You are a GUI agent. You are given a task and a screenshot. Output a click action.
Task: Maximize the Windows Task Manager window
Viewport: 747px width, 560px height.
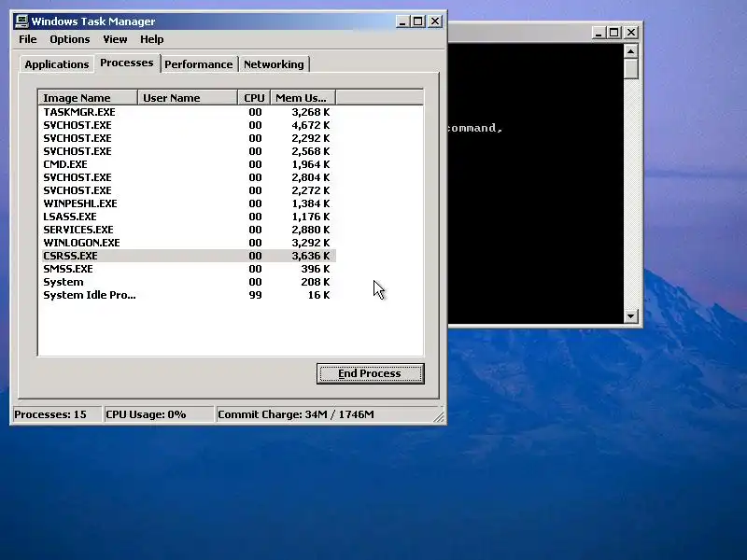pos(417,21)
